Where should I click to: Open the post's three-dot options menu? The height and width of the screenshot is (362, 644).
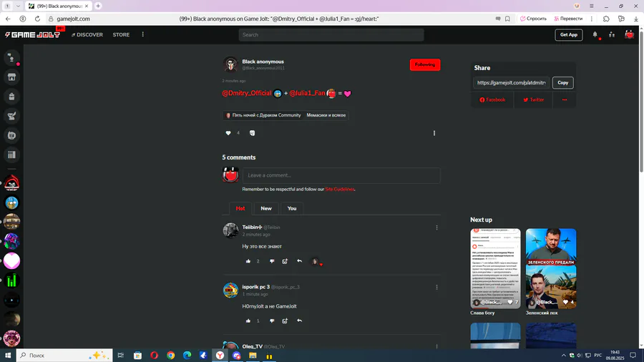(434, 133)
